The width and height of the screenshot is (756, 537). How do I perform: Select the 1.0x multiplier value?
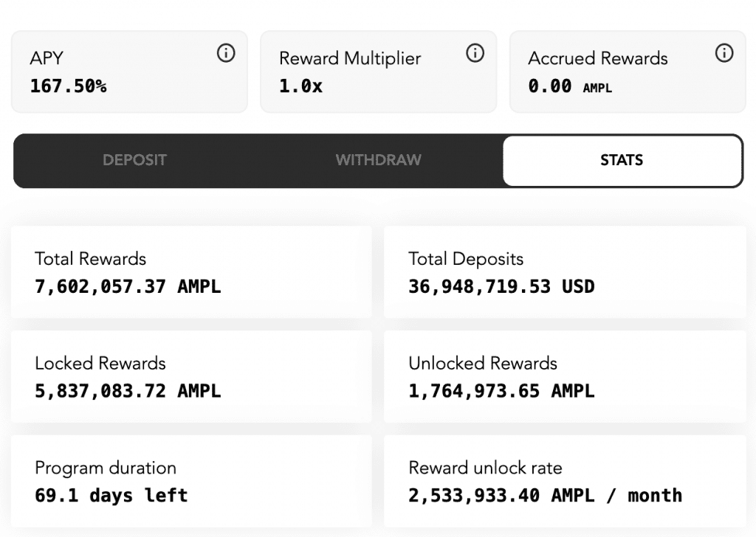point(300,86)
